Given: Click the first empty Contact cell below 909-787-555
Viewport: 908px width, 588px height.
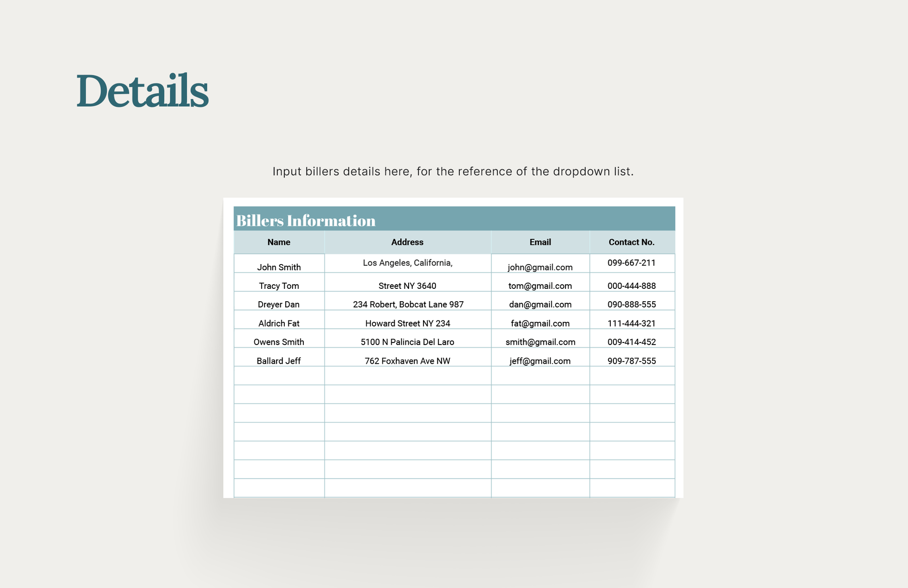Looking at the screenshot, I should click(632, 375).
